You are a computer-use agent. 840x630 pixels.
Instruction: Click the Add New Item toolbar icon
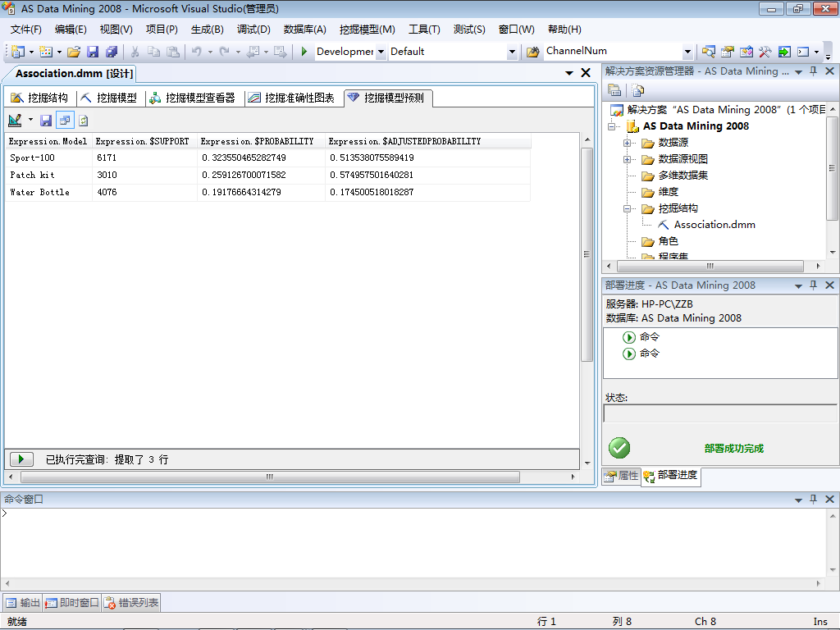tap(46, 52)
